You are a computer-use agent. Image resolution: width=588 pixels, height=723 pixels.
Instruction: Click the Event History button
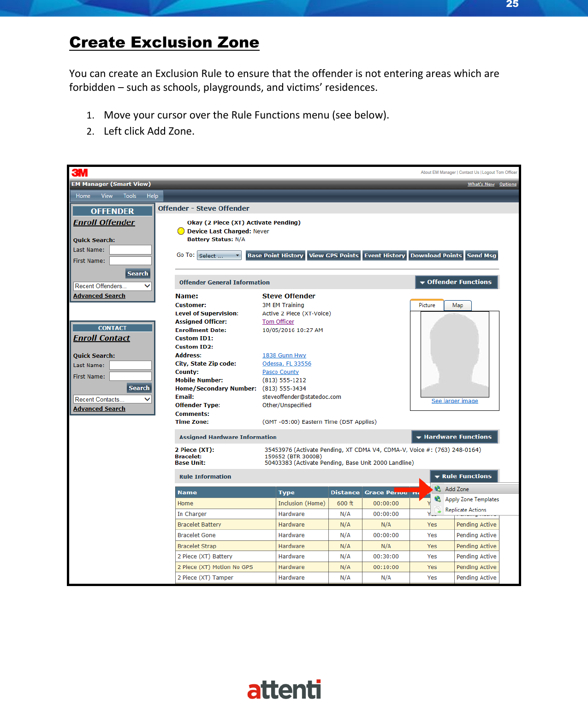(385, 255)
